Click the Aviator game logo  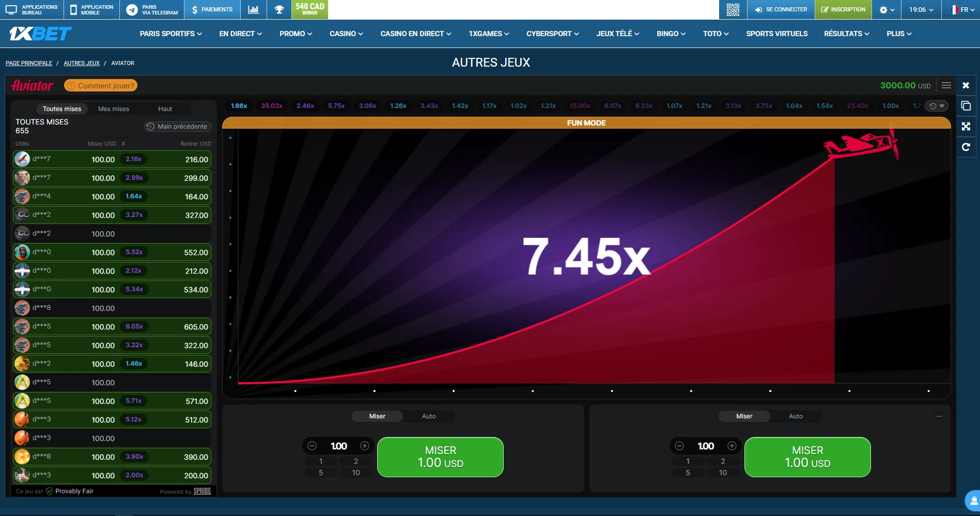pyautogui.click(x=32, y=86)
